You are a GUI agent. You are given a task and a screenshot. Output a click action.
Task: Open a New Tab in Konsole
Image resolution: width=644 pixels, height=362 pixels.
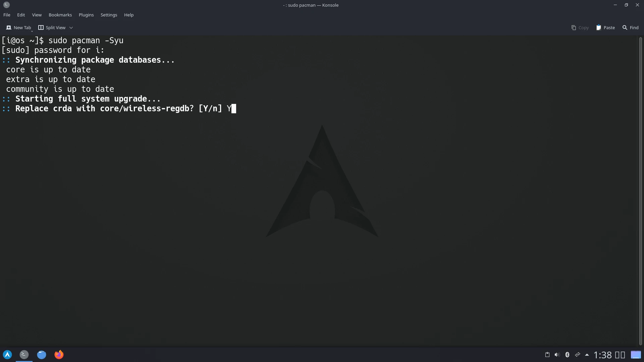tap(18, 27)
